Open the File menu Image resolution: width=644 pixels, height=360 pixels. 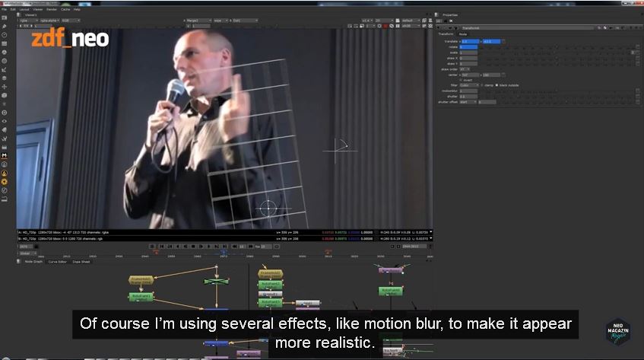click(4, 8)
